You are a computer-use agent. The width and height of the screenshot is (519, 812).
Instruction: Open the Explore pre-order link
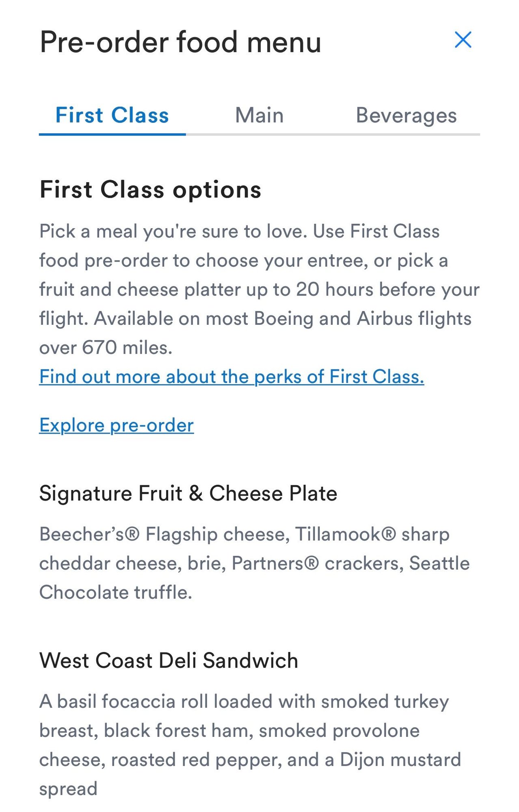click(116, 425)
